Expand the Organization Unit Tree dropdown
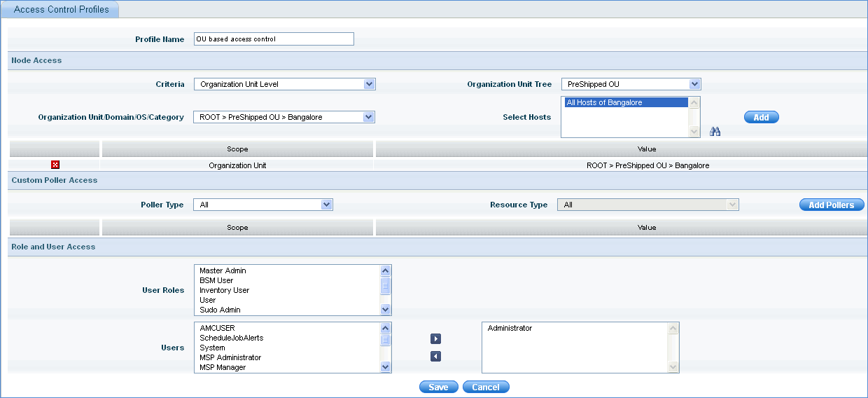 click(631, 84)
